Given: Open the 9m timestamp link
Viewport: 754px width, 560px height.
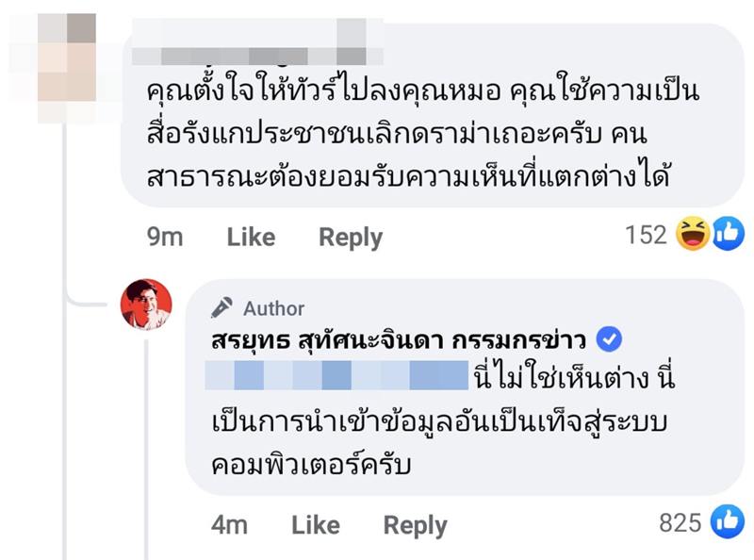Looking at the screenshot, I should coord(165,238).
